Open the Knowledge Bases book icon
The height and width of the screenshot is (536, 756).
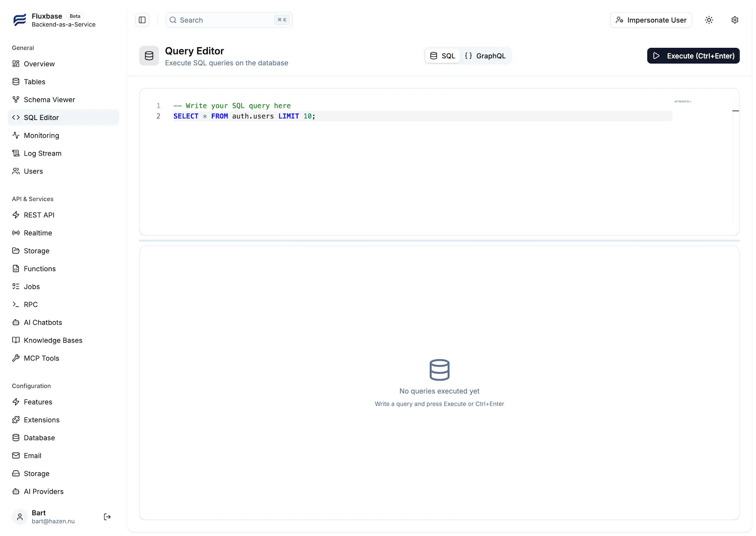15,340
